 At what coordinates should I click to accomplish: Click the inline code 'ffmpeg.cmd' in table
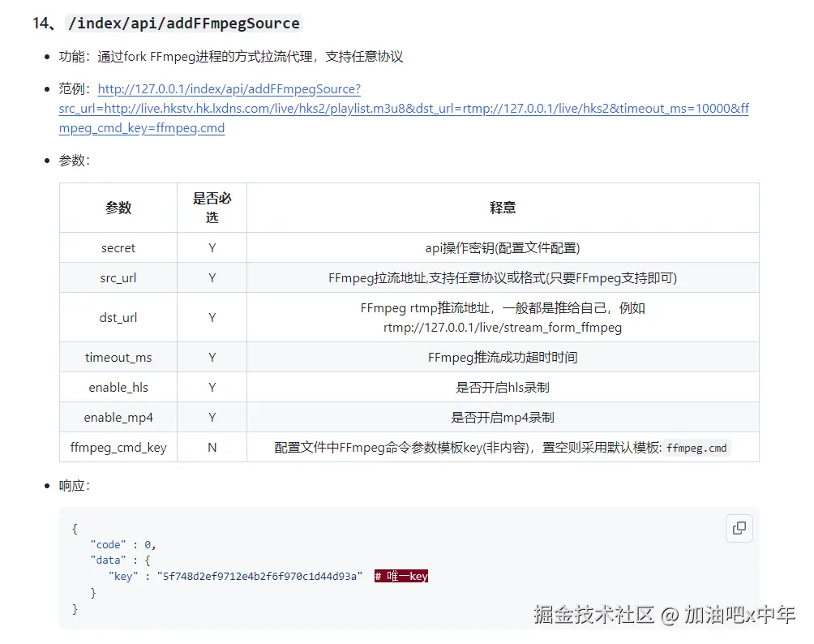(x=696, y=448)
